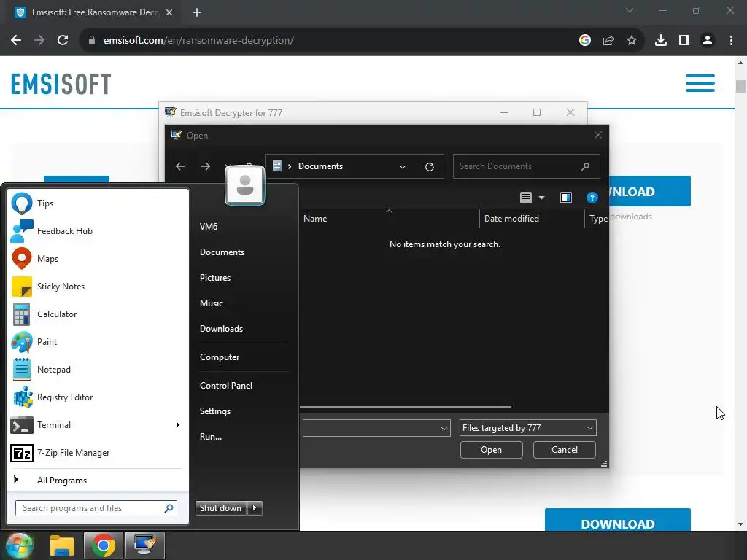Open Tips from the Start menu

(98, 203)
